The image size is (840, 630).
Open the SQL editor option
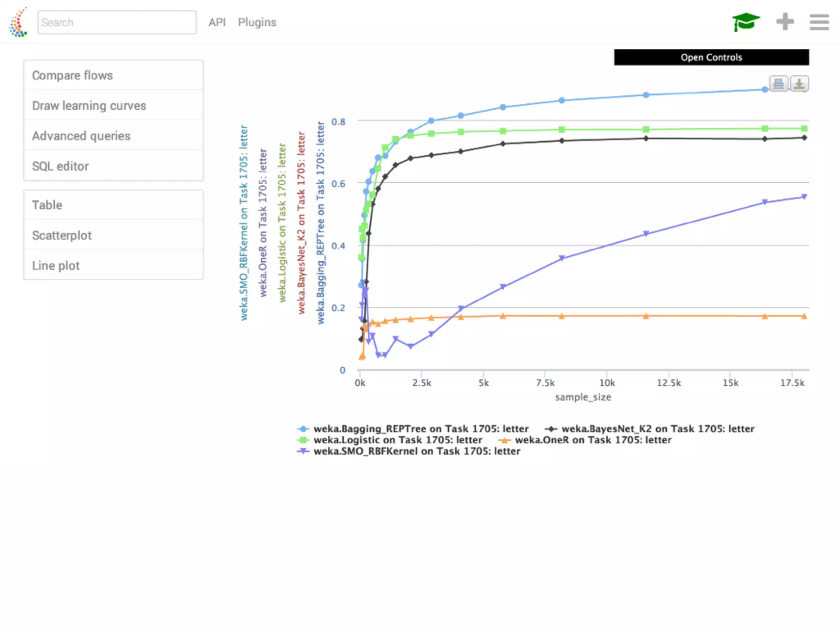(60, 166)
